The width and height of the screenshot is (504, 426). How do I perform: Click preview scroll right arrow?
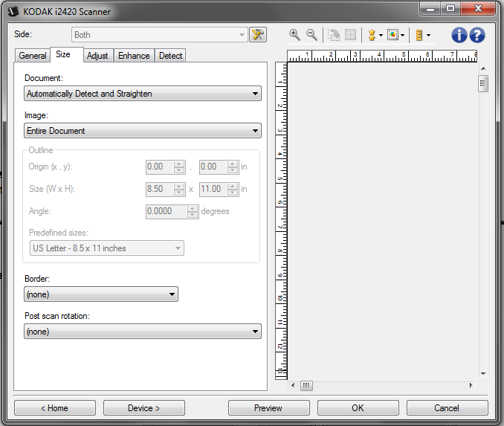(471, 385)
